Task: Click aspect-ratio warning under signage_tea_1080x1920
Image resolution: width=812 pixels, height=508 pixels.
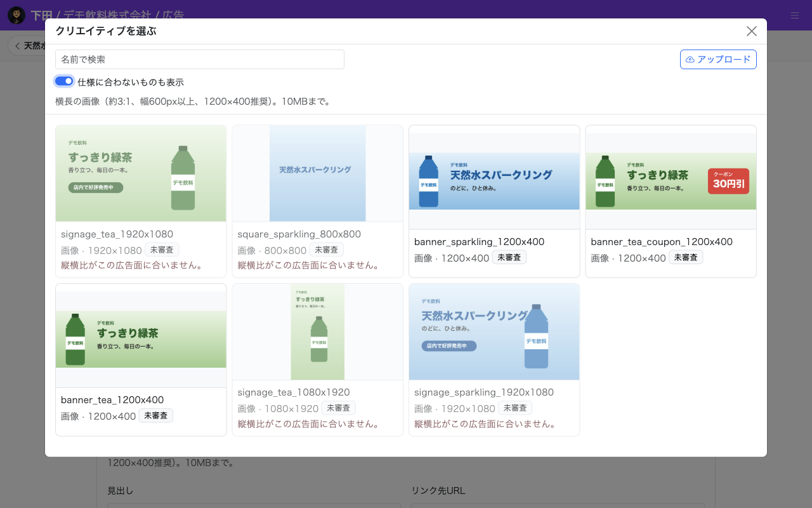Action: coord(308,424)
